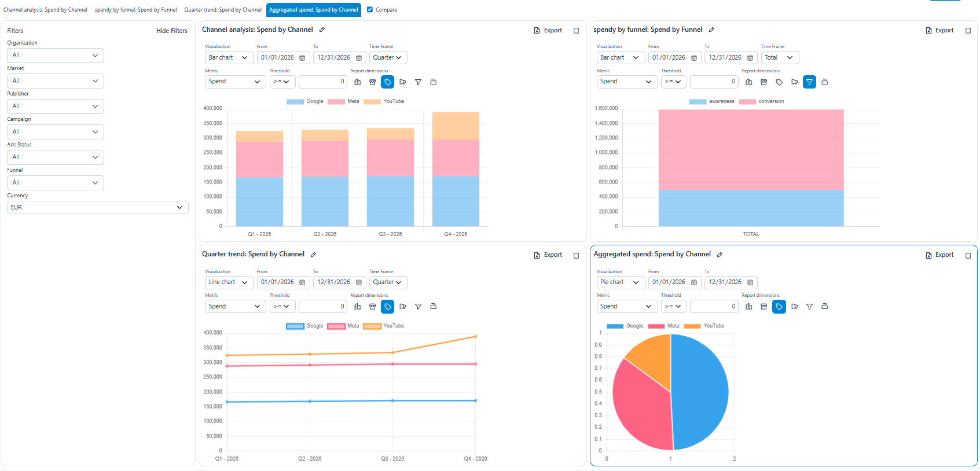Switch to Quarter trend: Spend by Channel tab
Image resolution: width=980 pixels, height=471 pixels.
coord(223,10)
